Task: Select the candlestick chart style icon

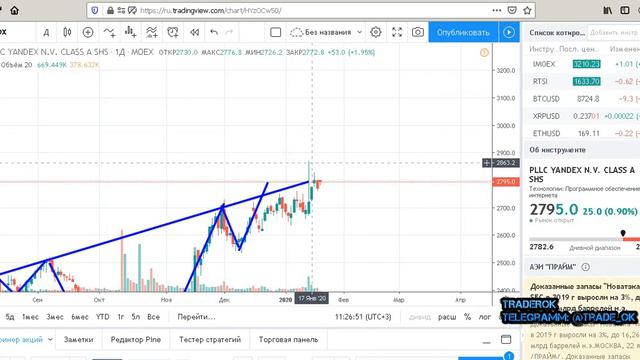Action: pyautogui.click(x=67, y=32)
